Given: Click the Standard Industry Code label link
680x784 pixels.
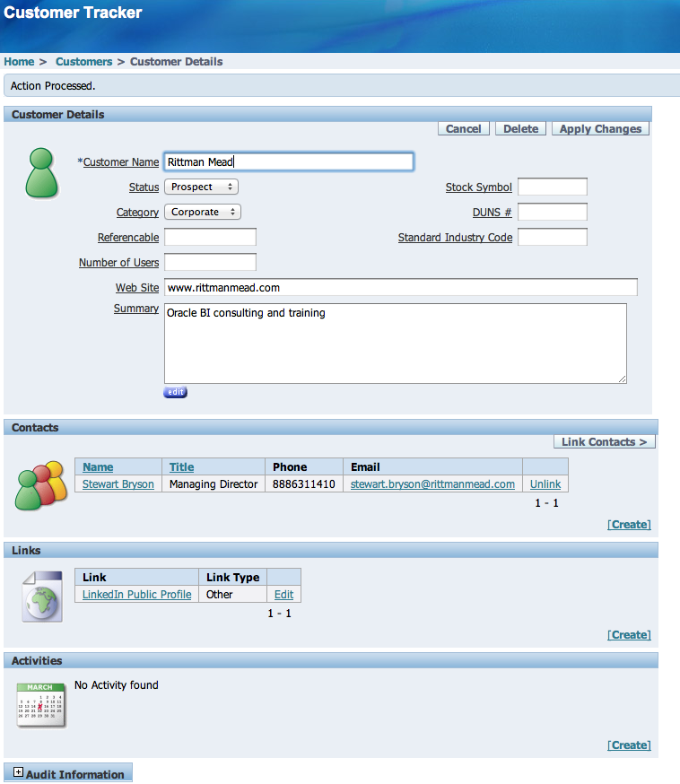Looking at the screenshot, I should point(456,237).
